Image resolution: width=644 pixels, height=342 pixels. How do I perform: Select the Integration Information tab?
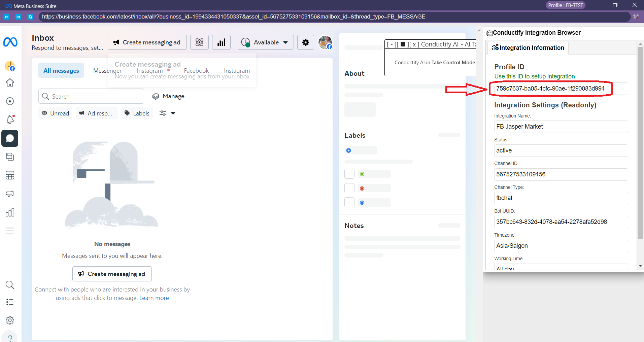click(x=528, y=48)
